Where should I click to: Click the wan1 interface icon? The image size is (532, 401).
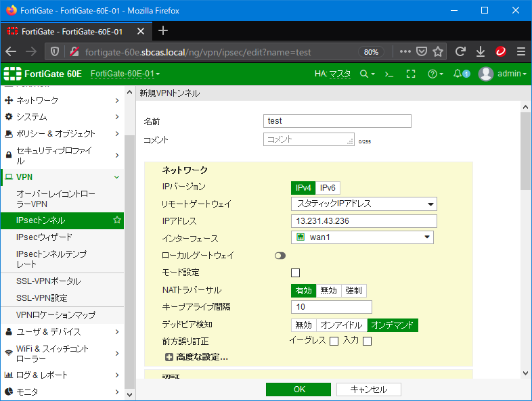[x=301, y=237]
